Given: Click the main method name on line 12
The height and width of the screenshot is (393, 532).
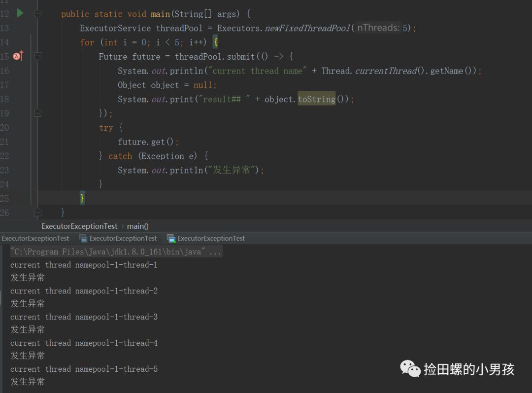Looking at the screenshot, I should 160,14.
